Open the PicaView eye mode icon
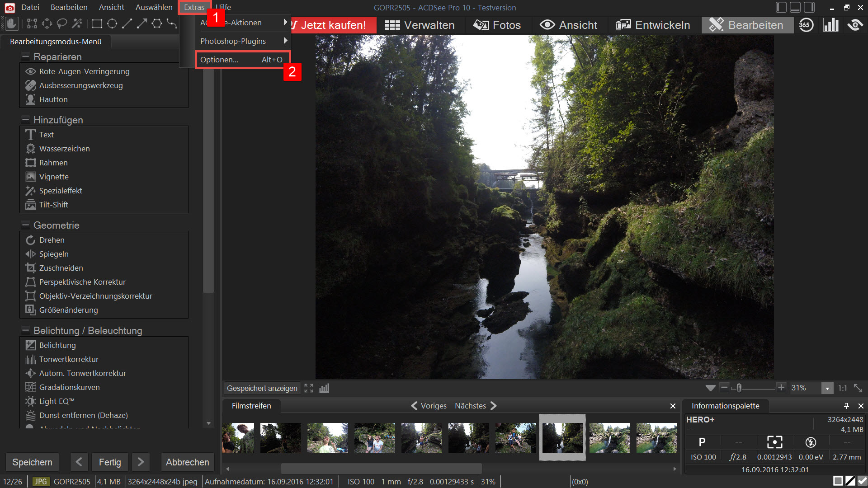868x488 pixels. point(855,25)
